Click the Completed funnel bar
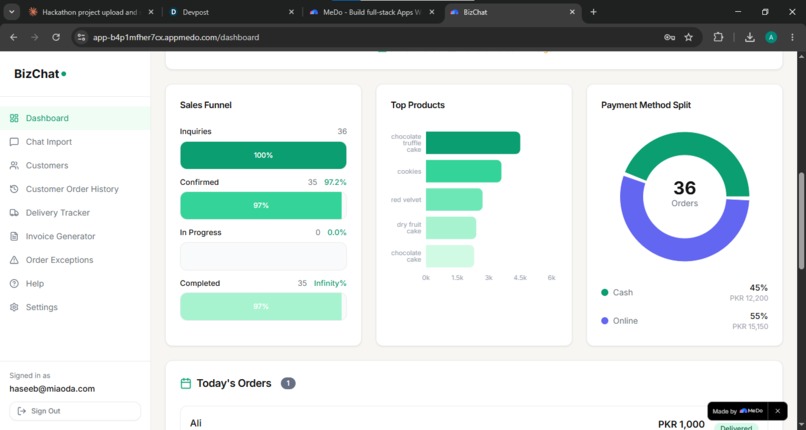Viewport: 806px width, 430px height. point(261,307)
